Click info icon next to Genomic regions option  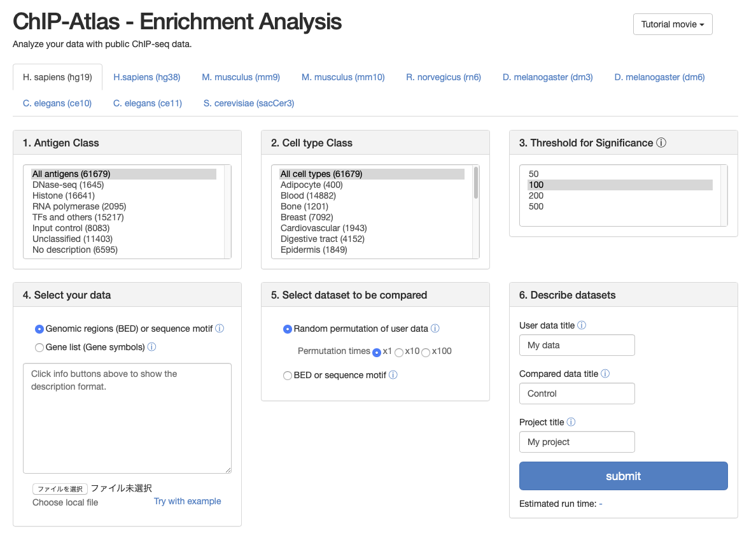point(220,329)
